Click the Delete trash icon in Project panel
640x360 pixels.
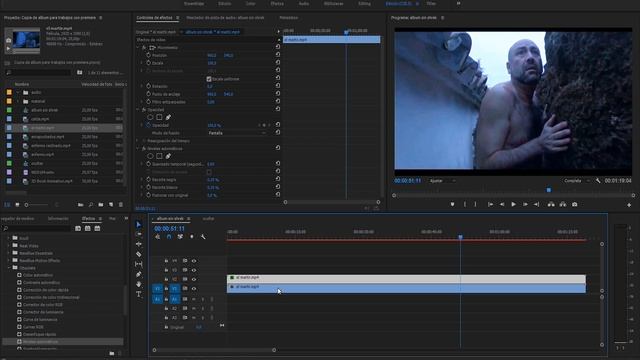[x=120, y=204]
